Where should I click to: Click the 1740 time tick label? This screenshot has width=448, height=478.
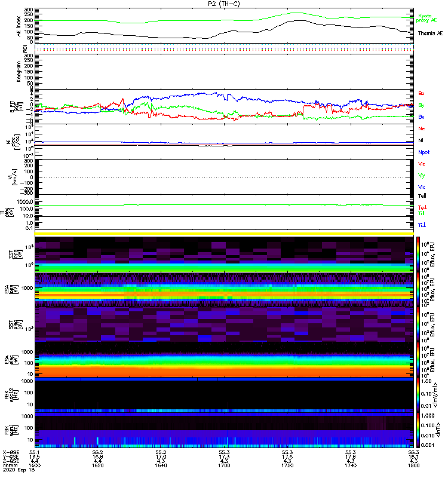(351, 465)
